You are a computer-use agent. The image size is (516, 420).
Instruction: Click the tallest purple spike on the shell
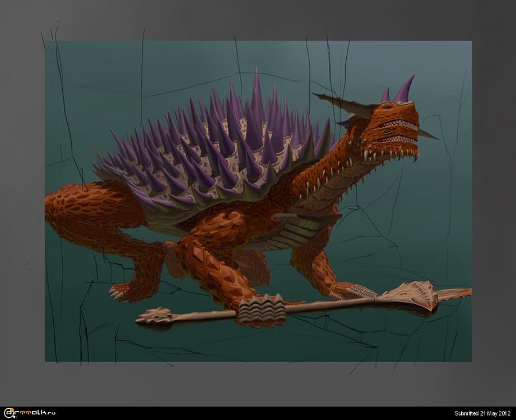click(x=256, y=95)
